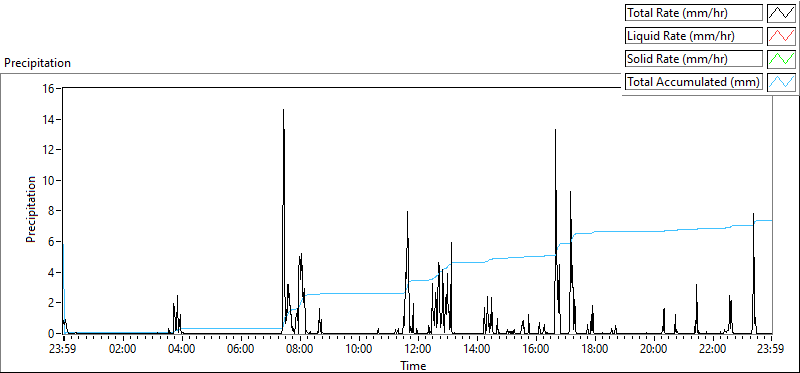Click the right 23:59 end time label
Screen dimensions: 800x373
pyautogui.click(x=771, y=350)
